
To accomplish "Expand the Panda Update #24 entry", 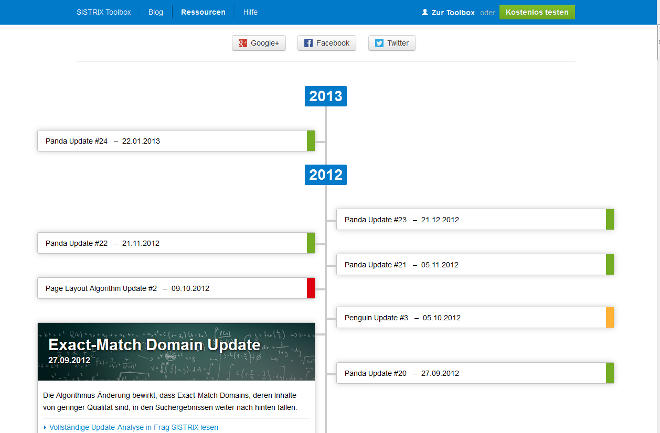I will point(172,141).
